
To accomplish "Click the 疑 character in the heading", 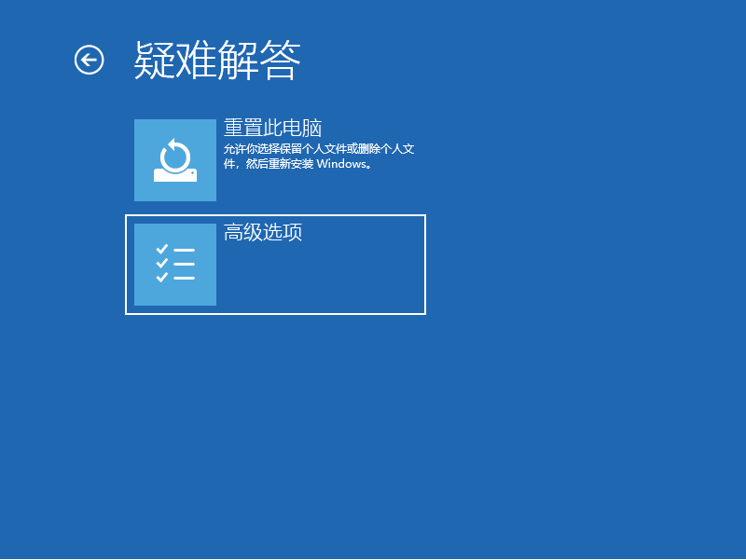I will pos(155,61).
